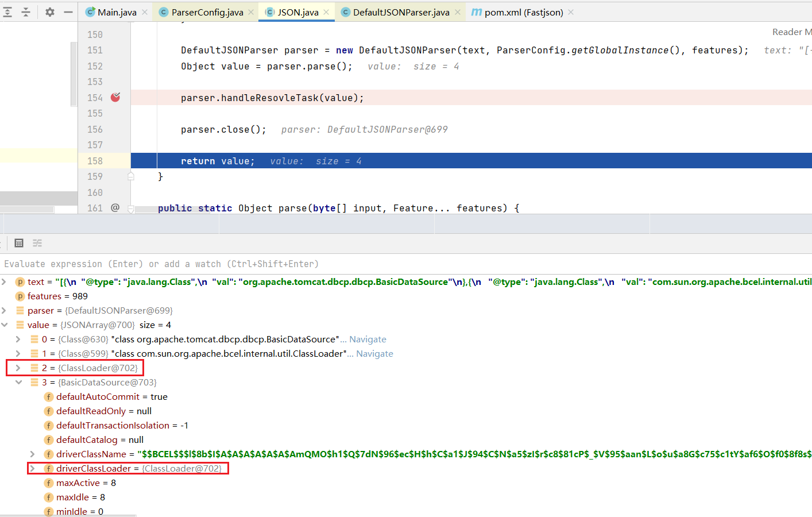Close the JSON.java tab
The image size is (812, 517).
point(326,12)
